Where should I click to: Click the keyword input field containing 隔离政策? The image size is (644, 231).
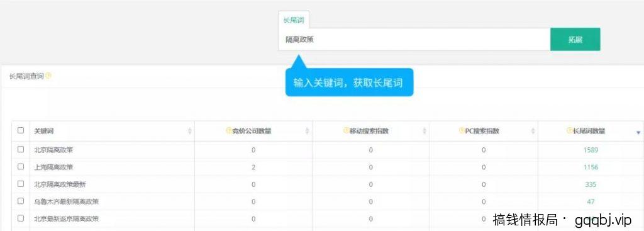[414, 40]
